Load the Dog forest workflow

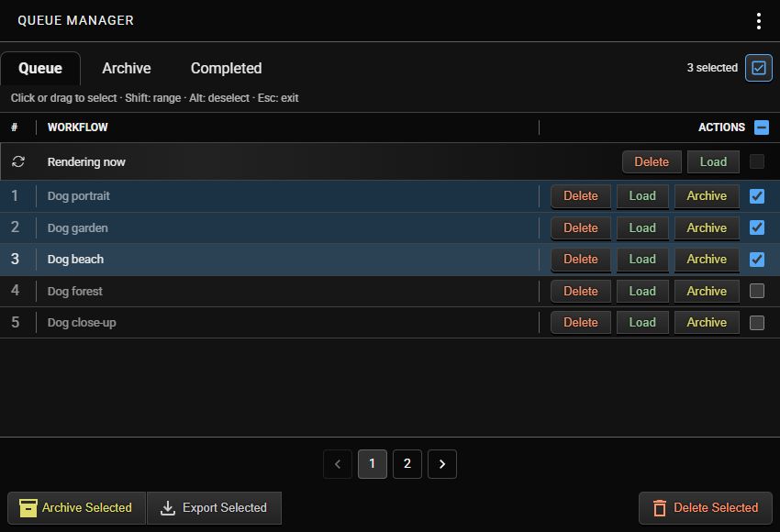click(642, 292)
